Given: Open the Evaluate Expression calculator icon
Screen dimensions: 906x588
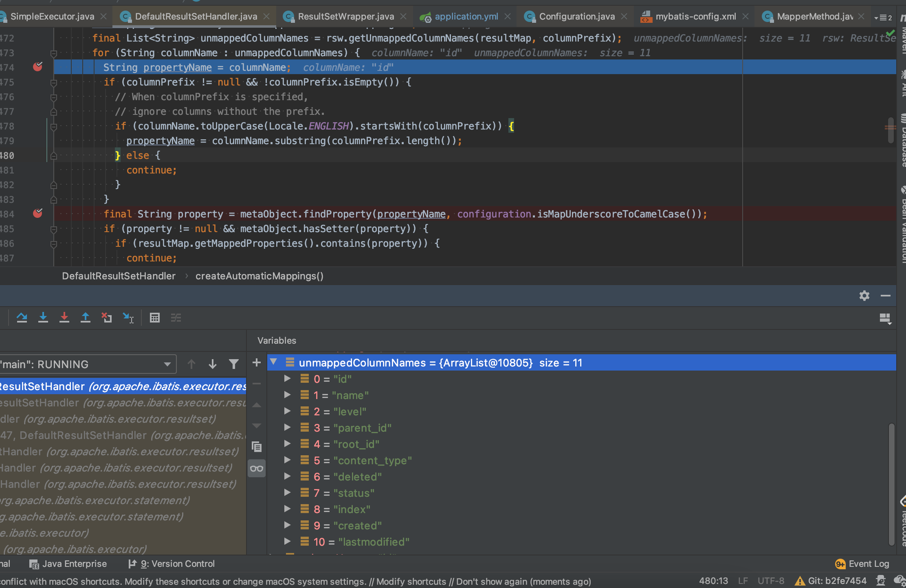Looking at the screenshot, I should 155,318.
